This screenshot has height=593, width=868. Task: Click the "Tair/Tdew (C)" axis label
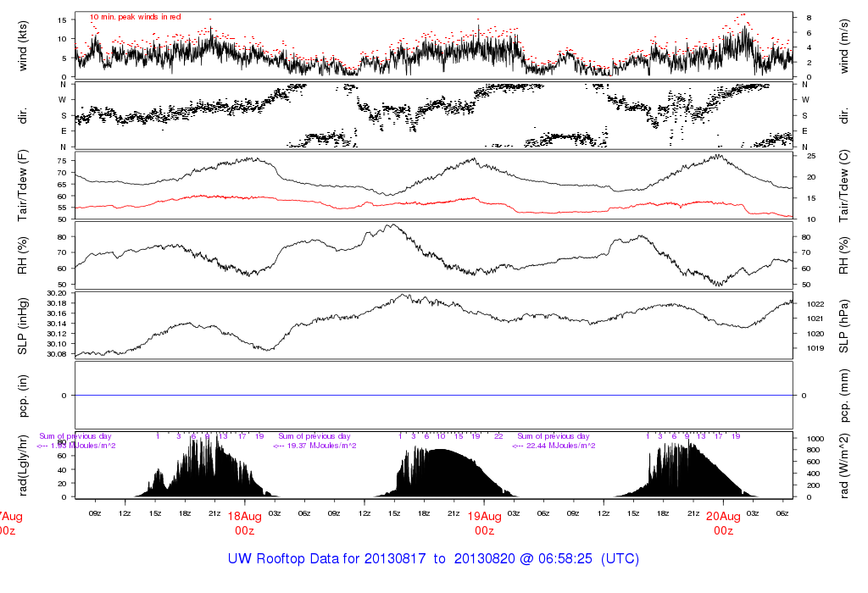tap(844, 186)
